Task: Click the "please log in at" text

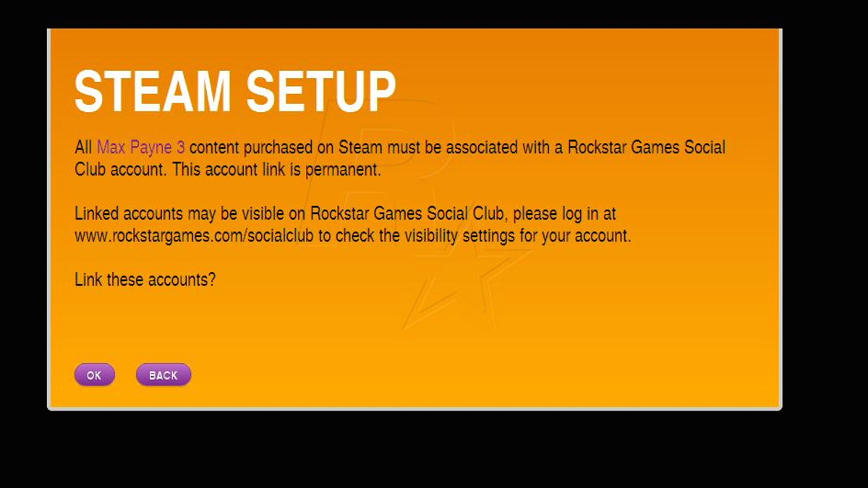Action: pos(564,214)
